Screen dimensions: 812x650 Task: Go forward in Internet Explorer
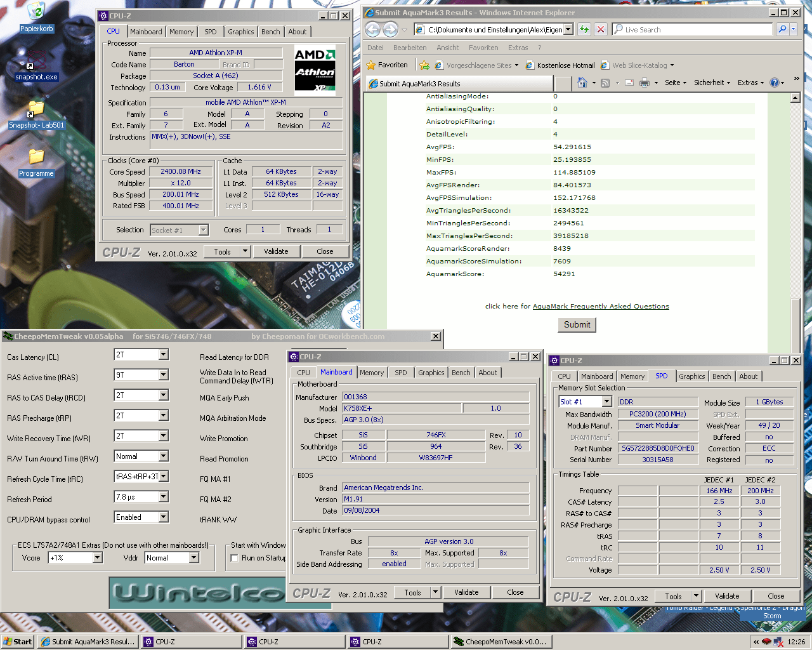click(x=390, y=29)
